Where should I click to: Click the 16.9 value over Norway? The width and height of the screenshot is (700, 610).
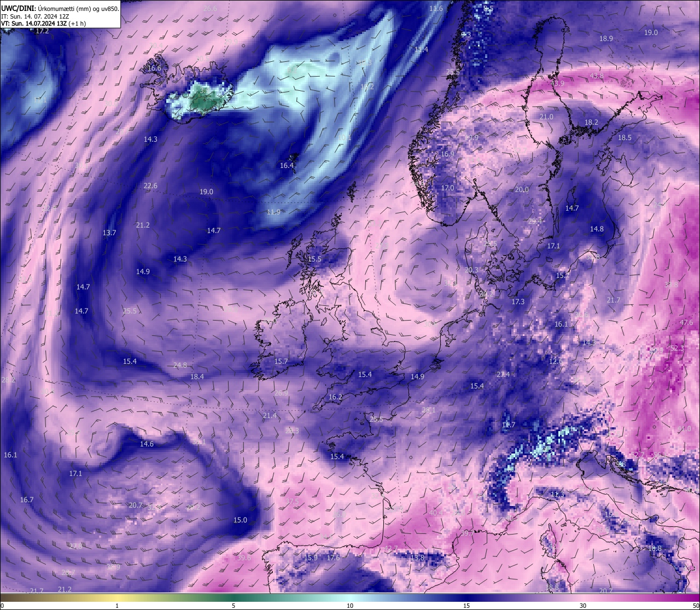pyautogui.click(x=447, y=155)
